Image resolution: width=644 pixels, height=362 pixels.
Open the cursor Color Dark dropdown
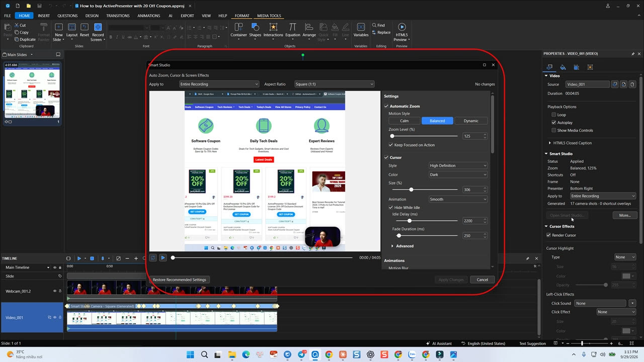point(458,174)
